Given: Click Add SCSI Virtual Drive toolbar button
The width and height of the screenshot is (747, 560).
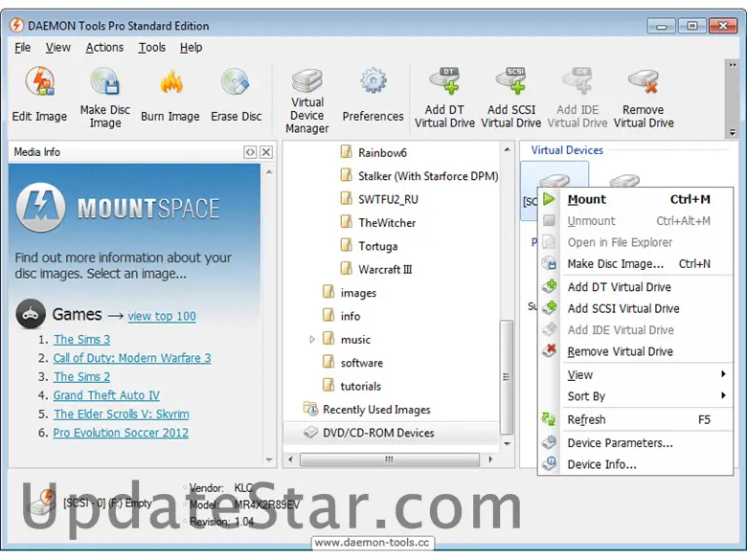Looking at the screenshot, I should [x=510, y=97].
